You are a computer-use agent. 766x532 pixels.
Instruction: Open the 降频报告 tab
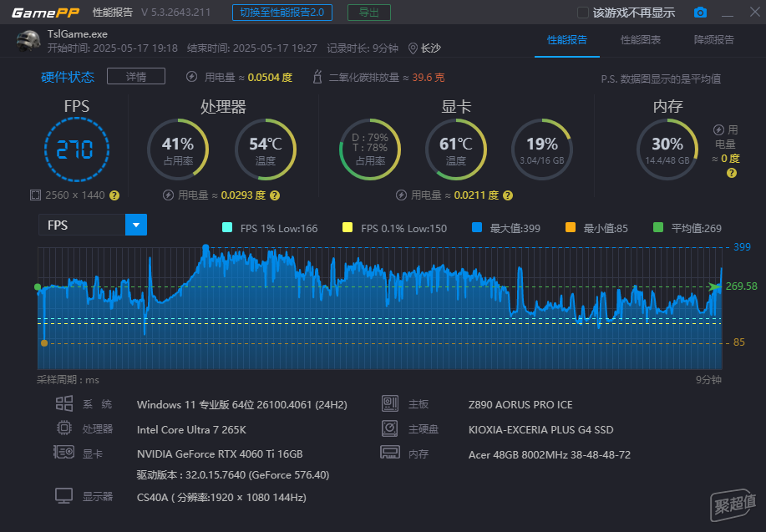coord(713,40)
